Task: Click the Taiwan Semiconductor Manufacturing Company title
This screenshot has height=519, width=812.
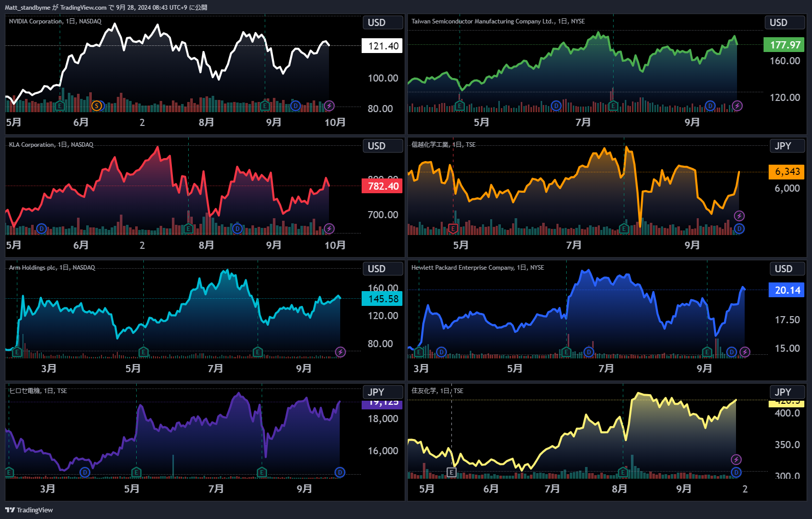Action: [x=498, y=21]
